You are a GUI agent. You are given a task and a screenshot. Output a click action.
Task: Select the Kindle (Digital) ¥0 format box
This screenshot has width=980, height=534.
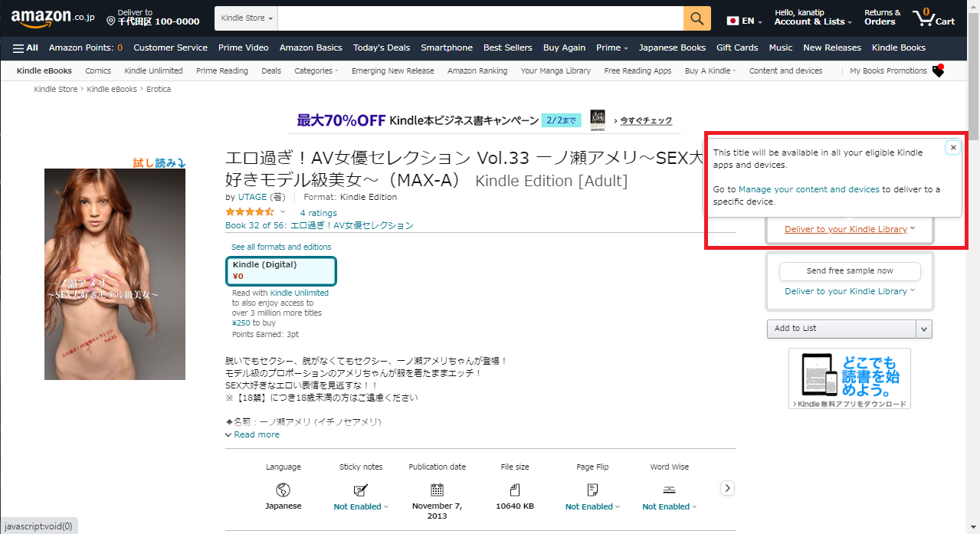[x=281, y=271]
